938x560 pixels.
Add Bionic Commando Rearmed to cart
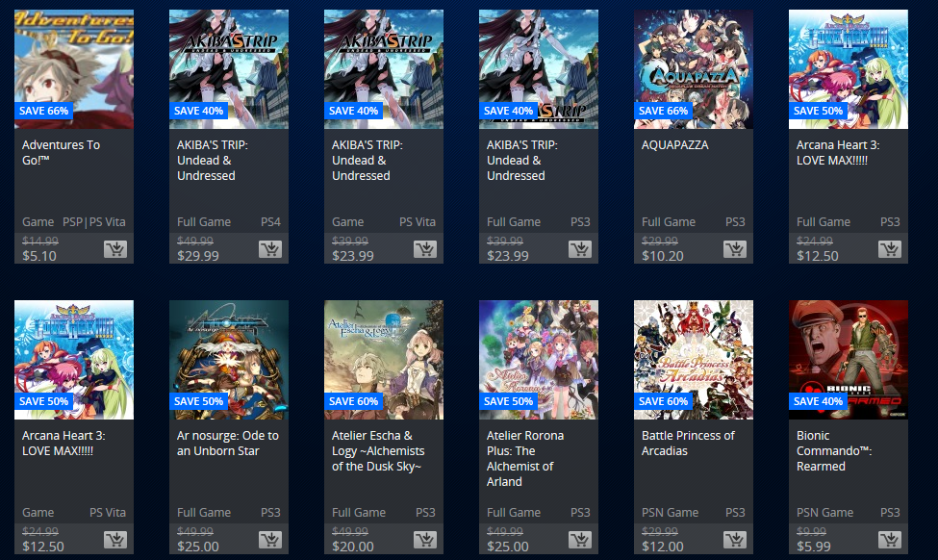tap(890, 540)
